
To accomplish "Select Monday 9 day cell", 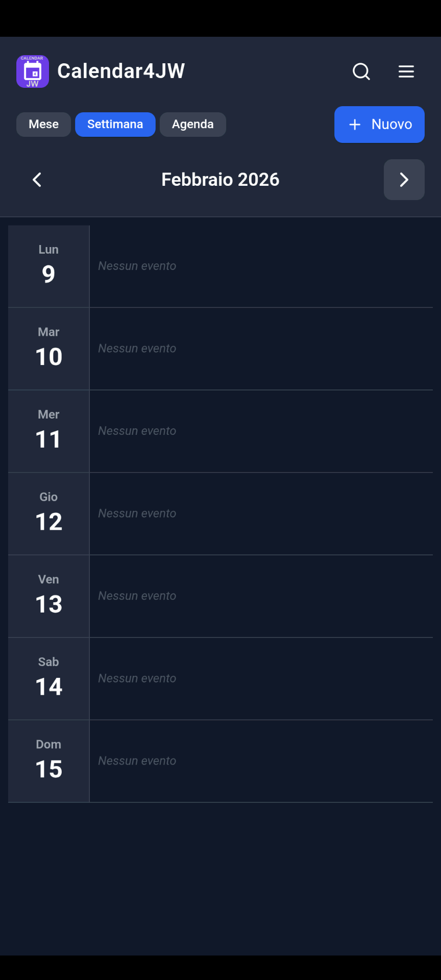I will 48,266.
